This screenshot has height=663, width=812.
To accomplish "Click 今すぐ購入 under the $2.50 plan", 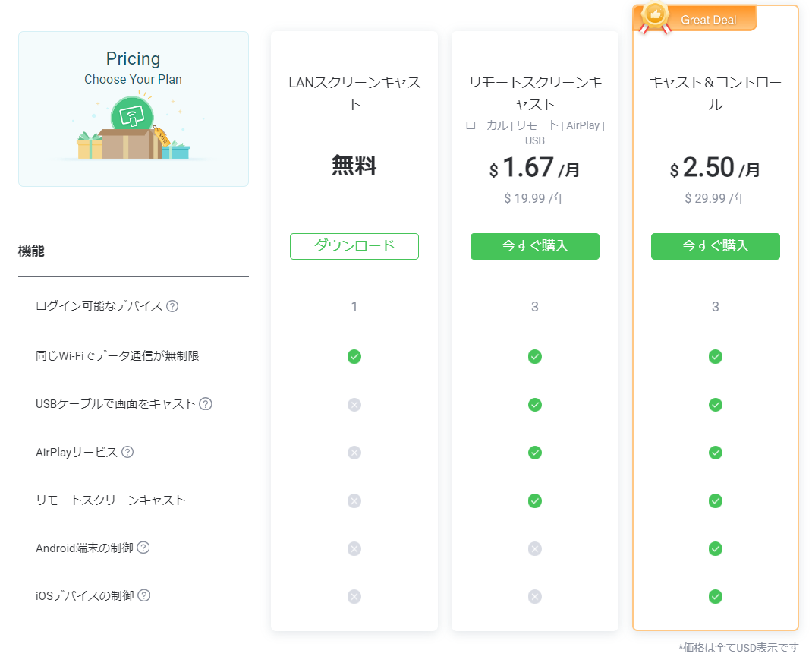I will pyautogui.click(x=715, y=246).
